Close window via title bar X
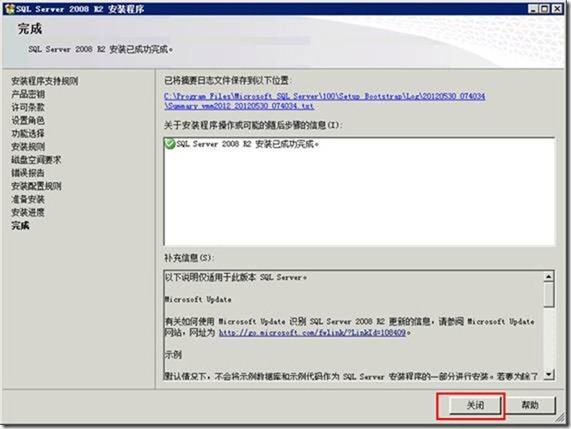Screen dimensions: 571x429 click(x=557, y=9)
